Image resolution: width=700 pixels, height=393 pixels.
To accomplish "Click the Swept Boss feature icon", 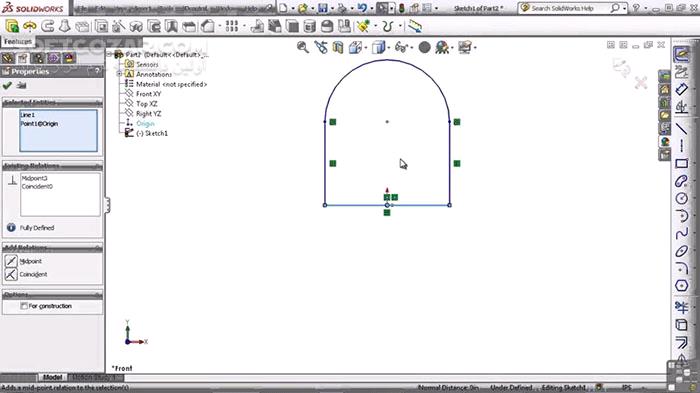I will coord(47,26).
